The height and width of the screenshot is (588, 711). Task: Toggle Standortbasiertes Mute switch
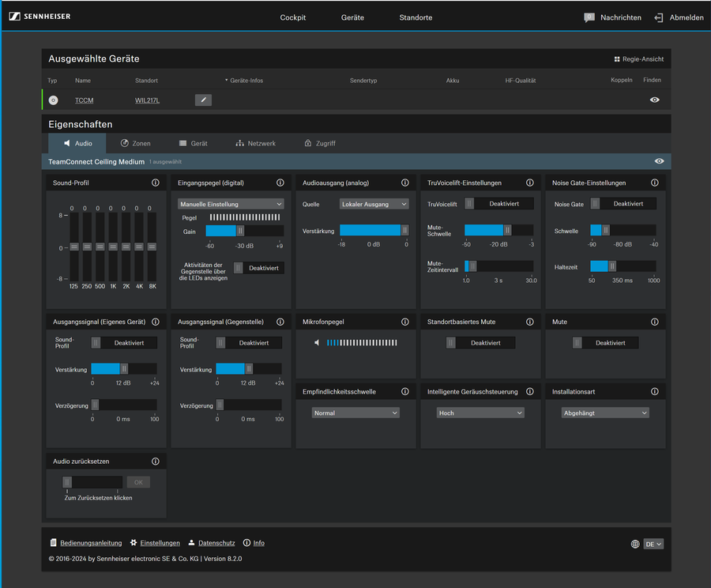point(480,342)
